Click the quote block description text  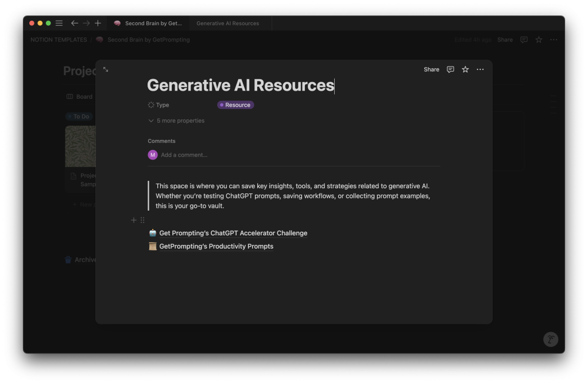pos(292,196)
